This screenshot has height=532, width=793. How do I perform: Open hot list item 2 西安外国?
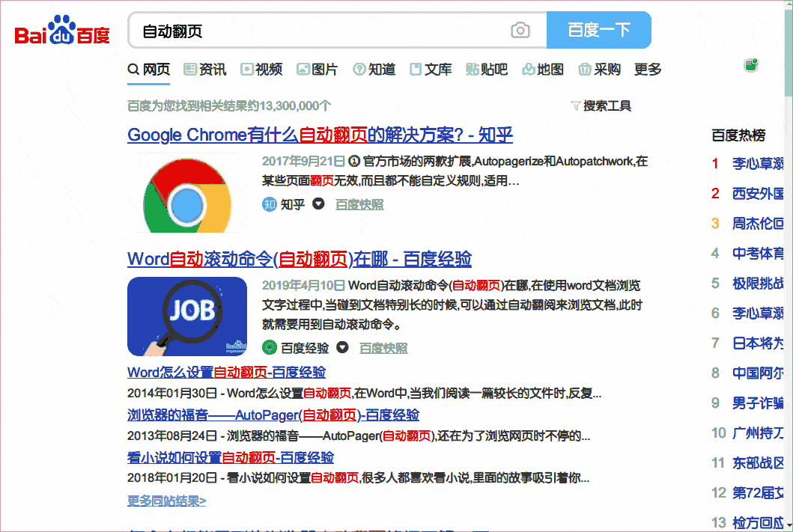point(758,194)
